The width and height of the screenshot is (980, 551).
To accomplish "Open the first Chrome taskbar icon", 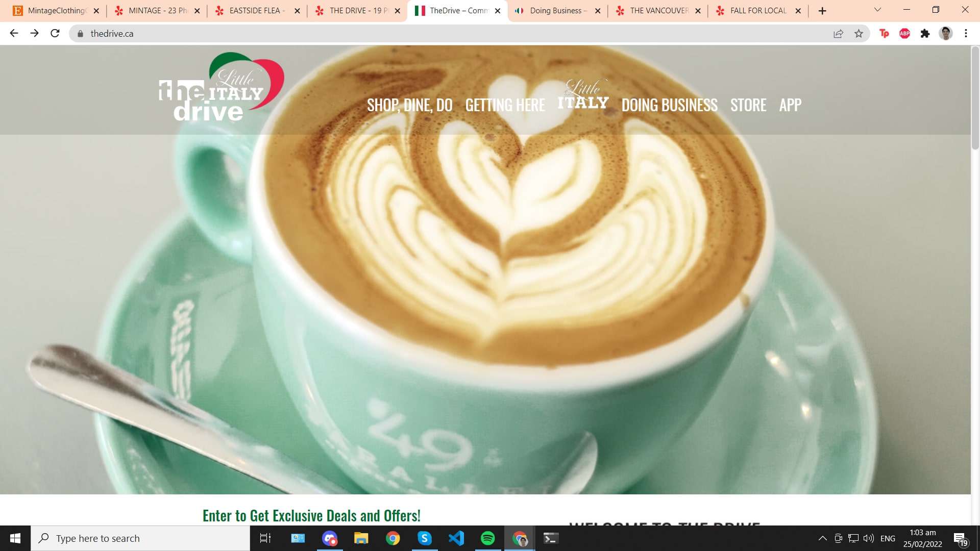I will click(x=393, y=538).
